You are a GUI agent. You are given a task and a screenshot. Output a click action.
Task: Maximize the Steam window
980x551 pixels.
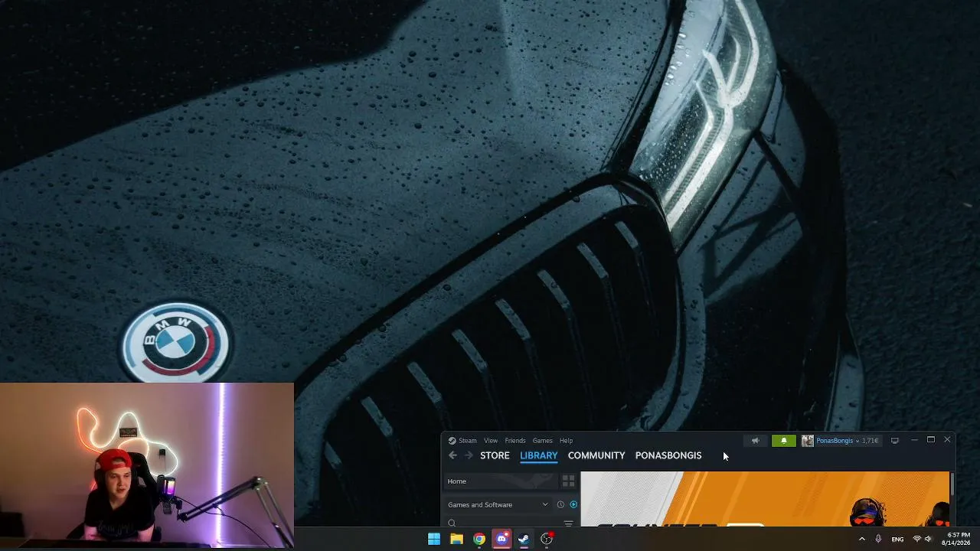[x=930, y=440]
